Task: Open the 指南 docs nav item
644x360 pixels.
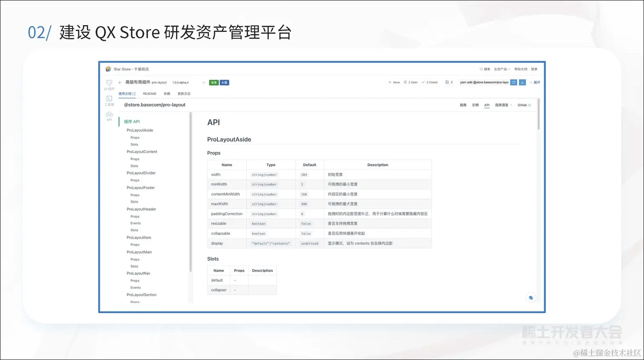Action: point(463,105)
